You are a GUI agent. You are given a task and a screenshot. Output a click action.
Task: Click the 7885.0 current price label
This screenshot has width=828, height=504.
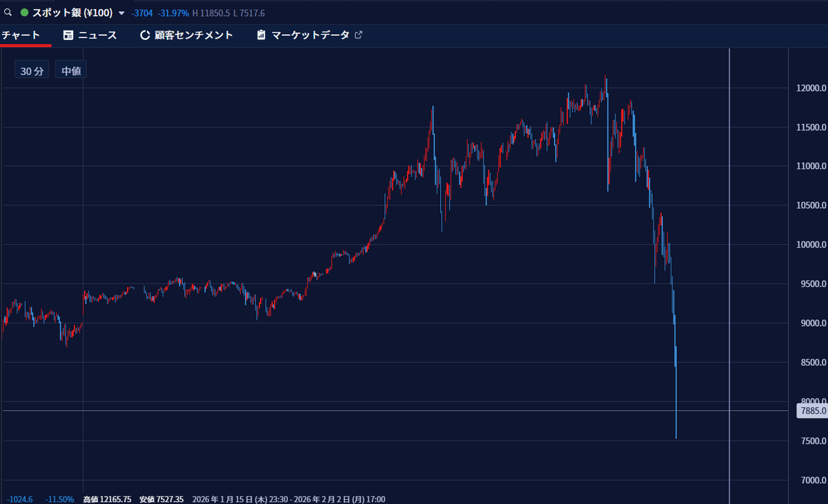pyautogui.click(x=812, y=411)
